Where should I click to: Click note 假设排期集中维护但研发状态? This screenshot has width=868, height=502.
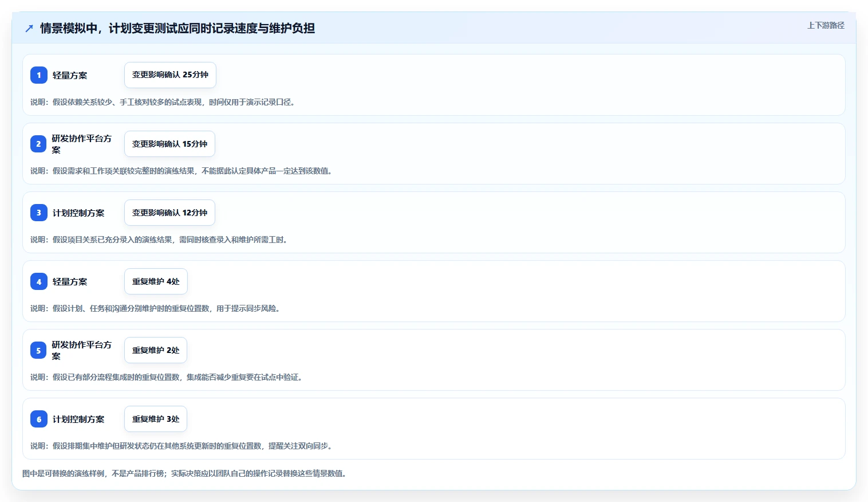click(182, 446)
